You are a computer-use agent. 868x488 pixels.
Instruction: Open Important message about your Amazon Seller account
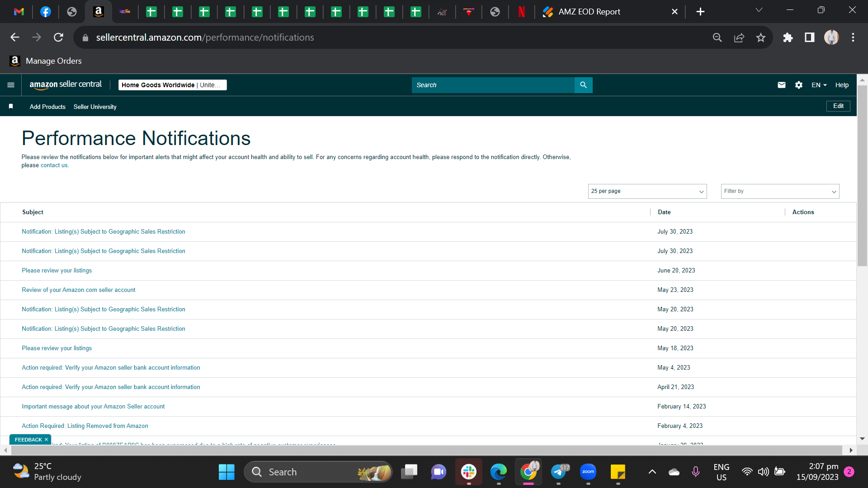click(93, 406)
